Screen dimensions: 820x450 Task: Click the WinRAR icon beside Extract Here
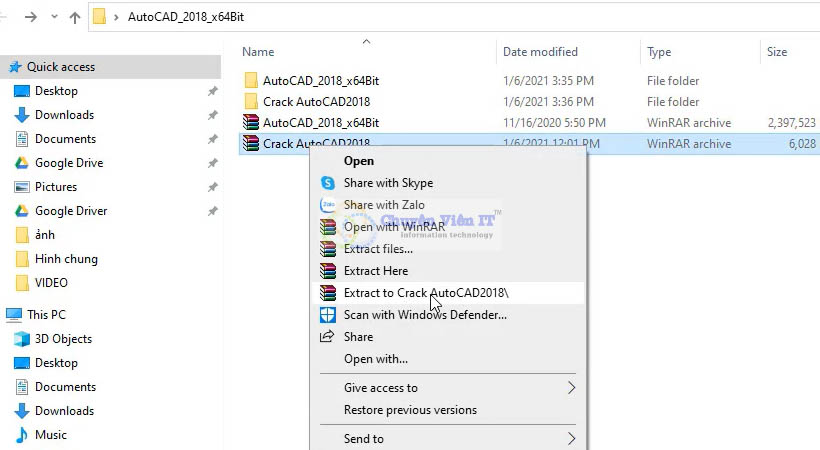[328, 271]
